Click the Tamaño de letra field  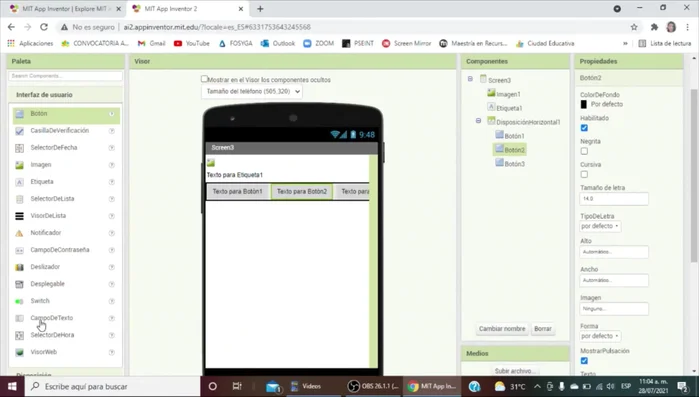[614, 199]
